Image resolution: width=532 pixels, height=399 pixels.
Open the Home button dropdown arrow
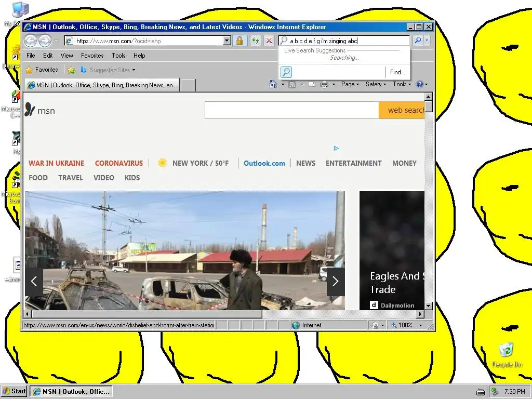click(x=283, y=85)
